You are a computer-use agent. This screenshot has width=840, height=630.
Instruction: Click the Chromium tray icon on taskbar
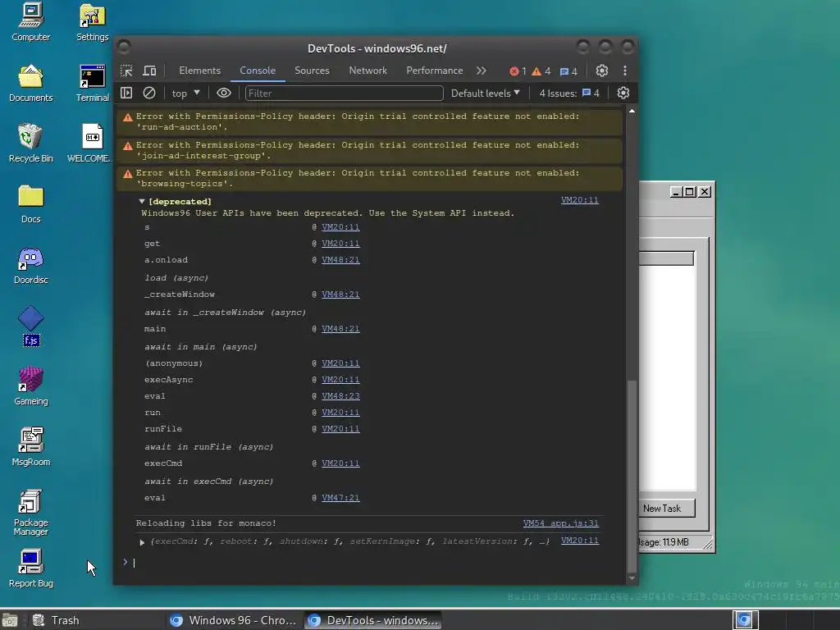745,620
